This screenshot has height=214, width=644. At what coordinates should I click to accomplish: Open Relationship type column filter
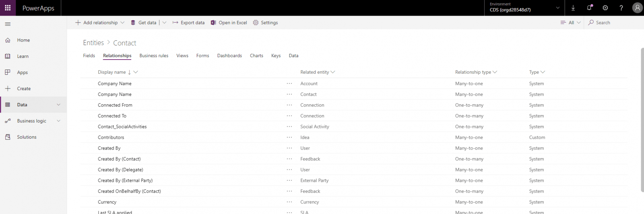tap(495, 72)
